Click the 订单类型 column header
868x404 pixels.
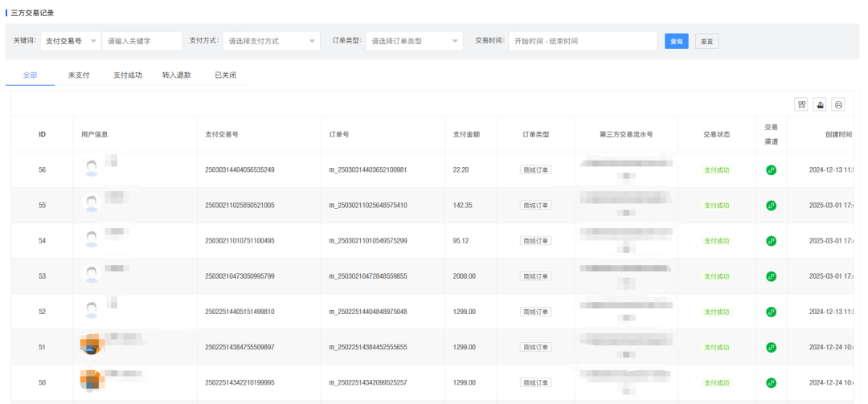coord(535,134)
